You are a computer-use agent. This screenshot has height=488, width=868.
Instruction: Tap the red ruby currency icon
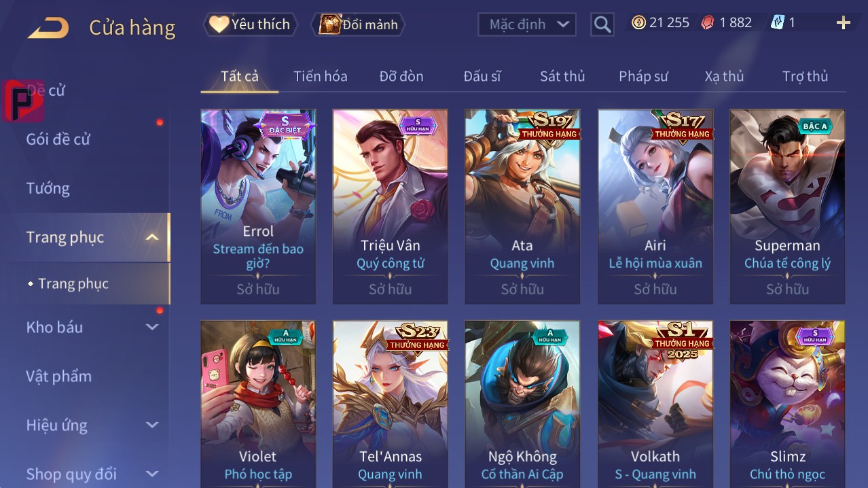[x=708, y=23]
